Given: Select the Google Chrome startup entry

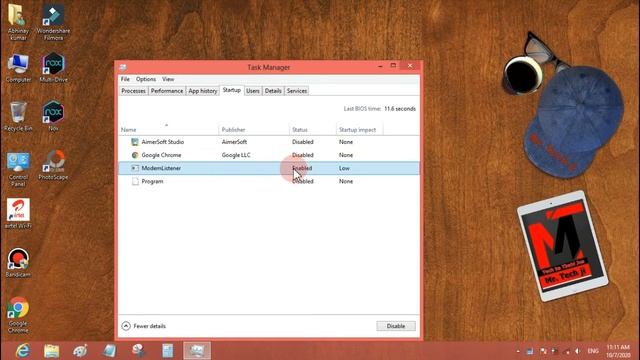Looking at the screenshot, I should tap(269, 155).
